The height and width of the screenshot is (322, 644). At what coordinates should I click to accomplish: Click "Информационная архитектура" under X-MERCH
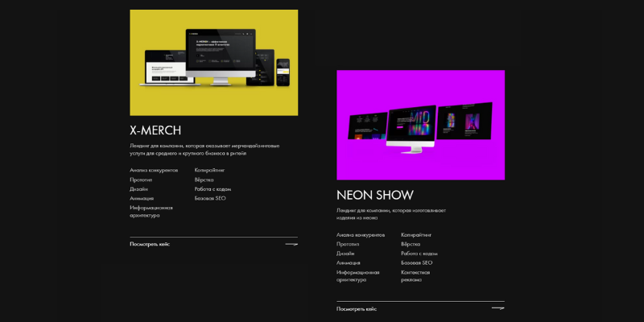pyautogui.click(x=151, y=211)
